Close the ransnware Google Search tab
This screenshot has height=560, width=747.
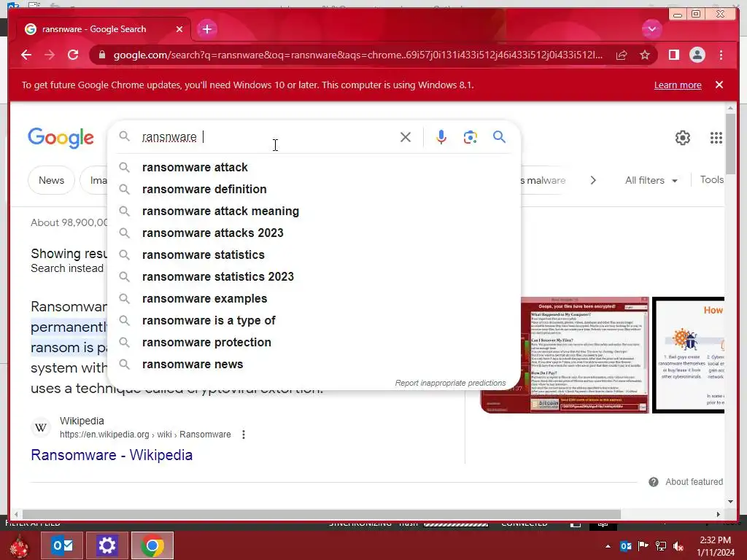click(x=179, y=29)
